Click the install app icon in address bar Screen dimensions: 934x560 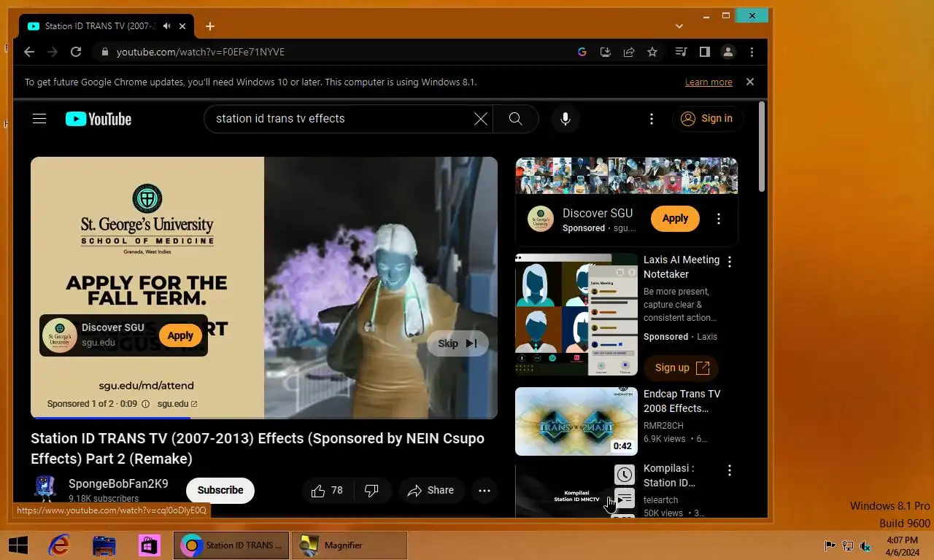tap(605, 52)
